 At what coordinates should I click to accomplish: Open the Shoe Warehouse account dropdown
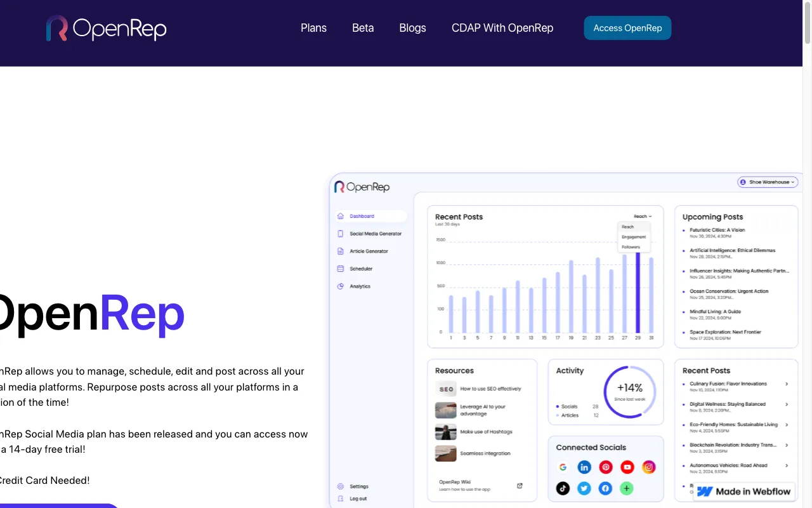tap(768, 182)
